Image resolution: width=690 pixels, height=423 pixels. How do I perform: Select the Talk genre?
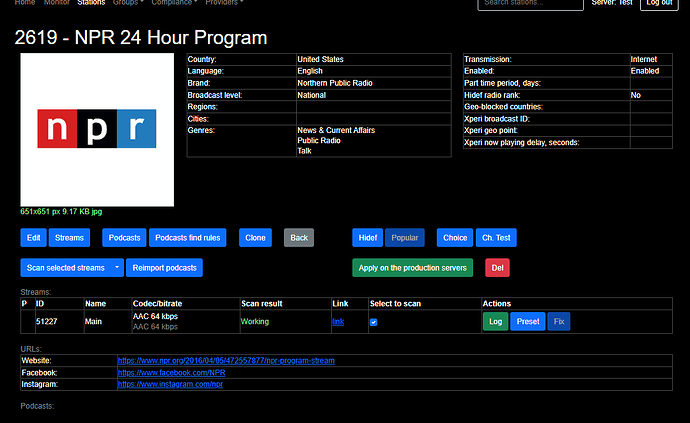click(x=305, y=151)
